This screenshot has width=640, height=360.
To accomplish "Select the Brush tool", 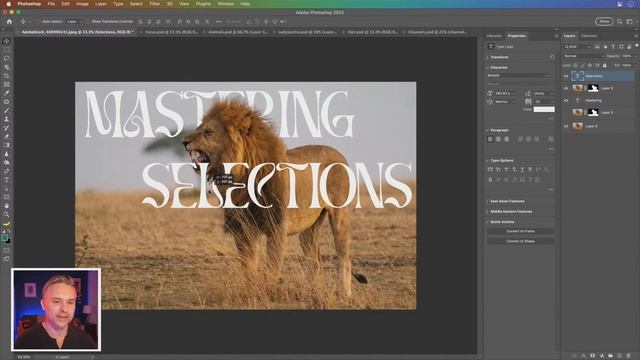I will click(x=7, y=110).
